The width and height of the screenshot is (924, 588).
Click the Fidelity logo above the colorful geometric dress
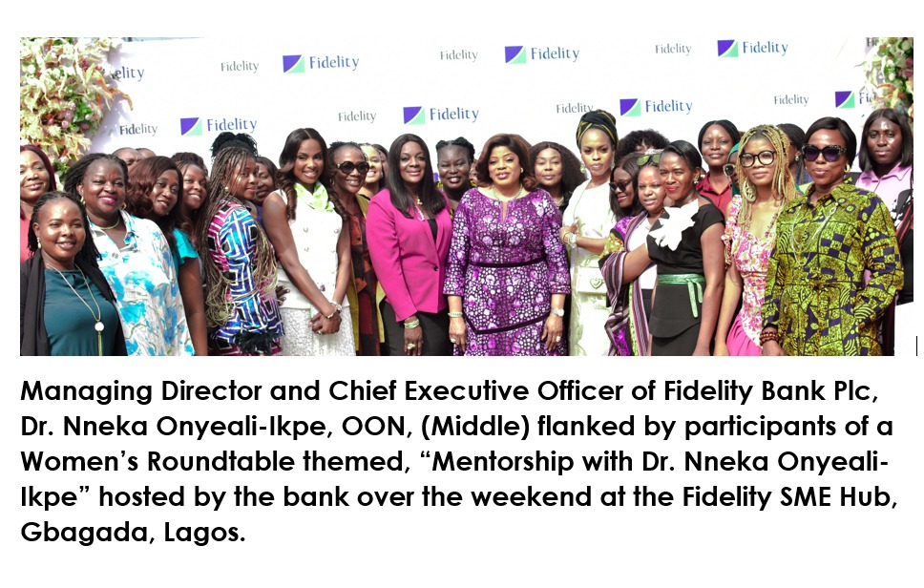pyautogui.click(x=219, y=126)
